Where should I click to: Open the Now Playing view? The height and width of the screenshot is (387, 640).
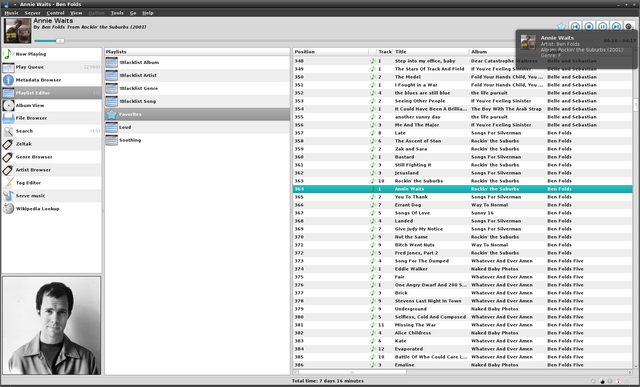click(x=51, y=54)
